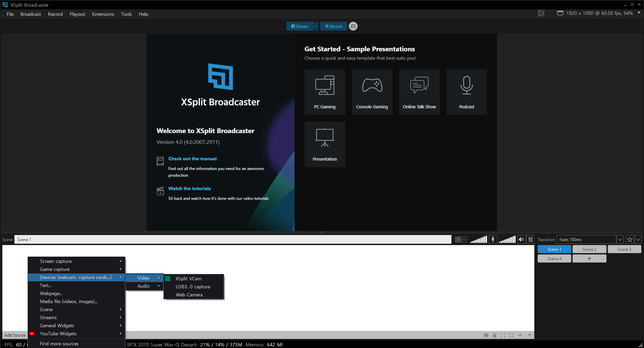Edit the Scene 1 name field
This screenshot has width=644, height=348.
(x=233, y=239)
